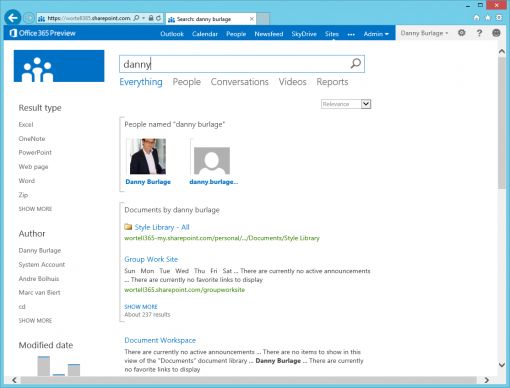510x388 pixels.
Task: Open People in the top navigation
Action: (236, 34)
